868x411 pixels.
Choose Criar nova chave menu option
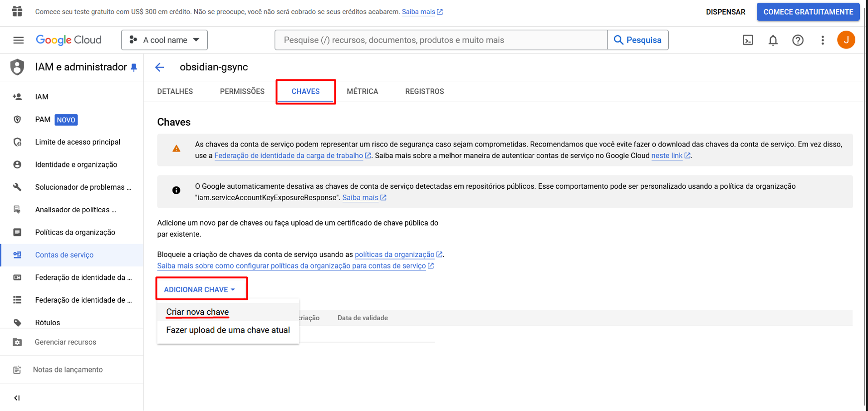click(228, 312)
